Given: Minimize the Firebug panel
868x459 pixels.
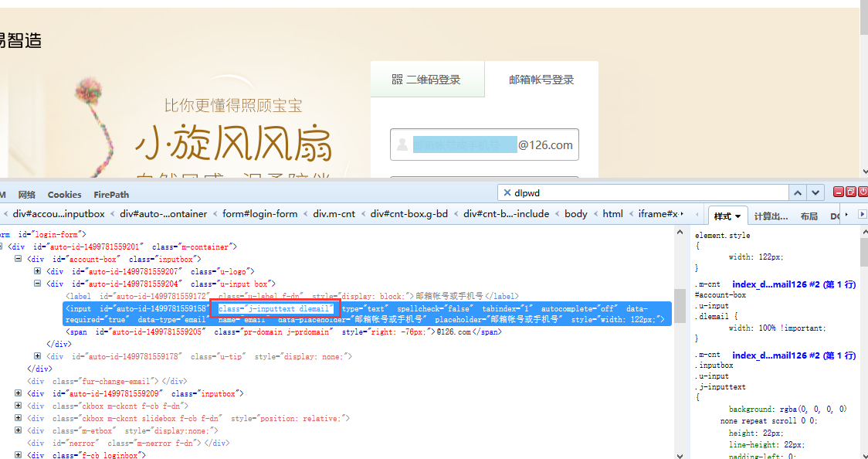Looking at the screenshot, I should (839, 192).
